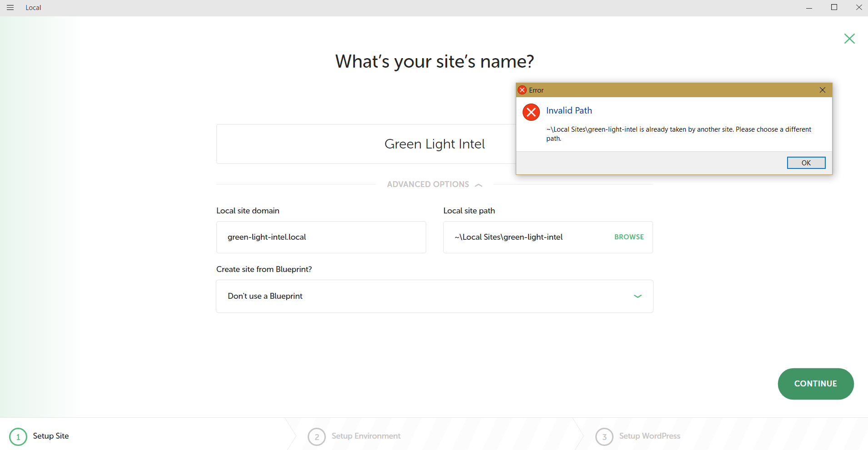Go to Setup Site step one
Viewport: 868px width, 450px height.
pyautogui.click(x=39, y=436)
